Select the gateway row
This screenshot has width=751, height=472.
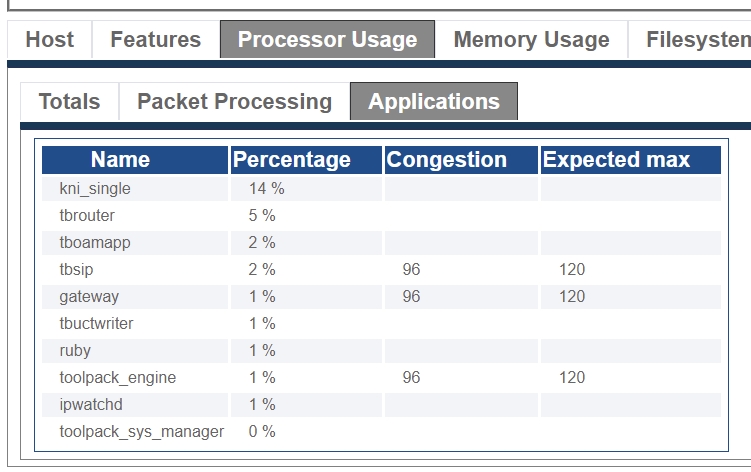(x=89, y=297)
